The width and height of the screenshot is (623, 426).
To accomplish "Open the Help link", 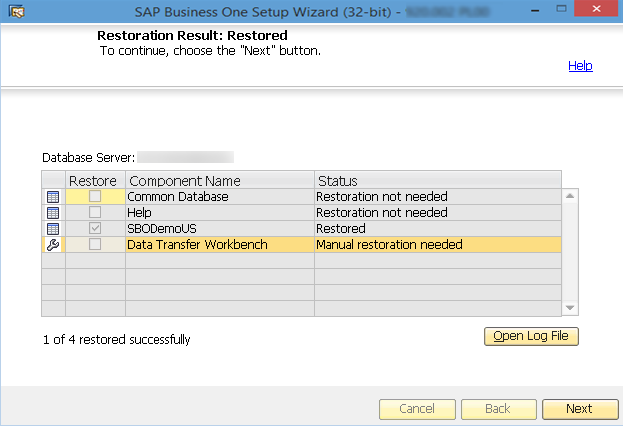I will (580, 66).
